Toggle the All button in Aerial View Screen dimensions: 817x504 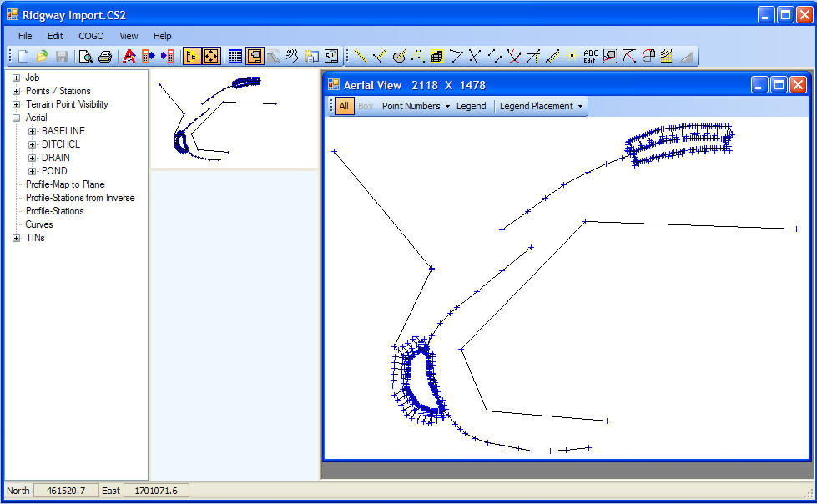(344, 106)
